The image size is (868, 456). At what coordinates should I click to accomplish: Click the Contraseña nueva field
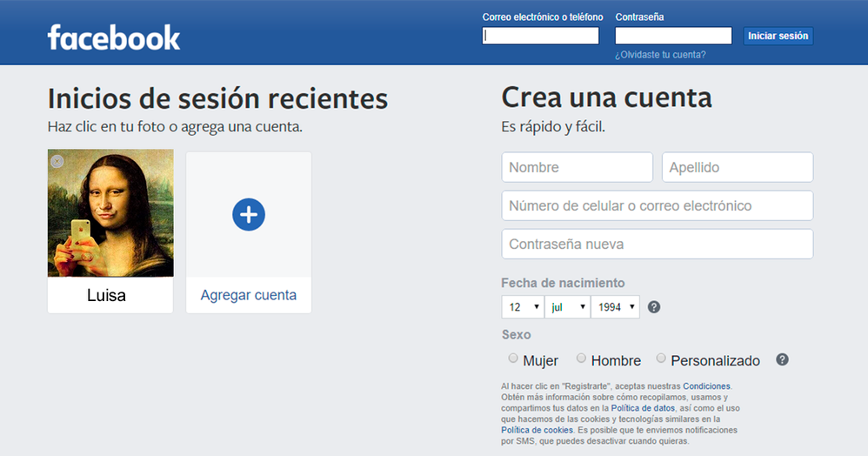[x=658, y=244]
